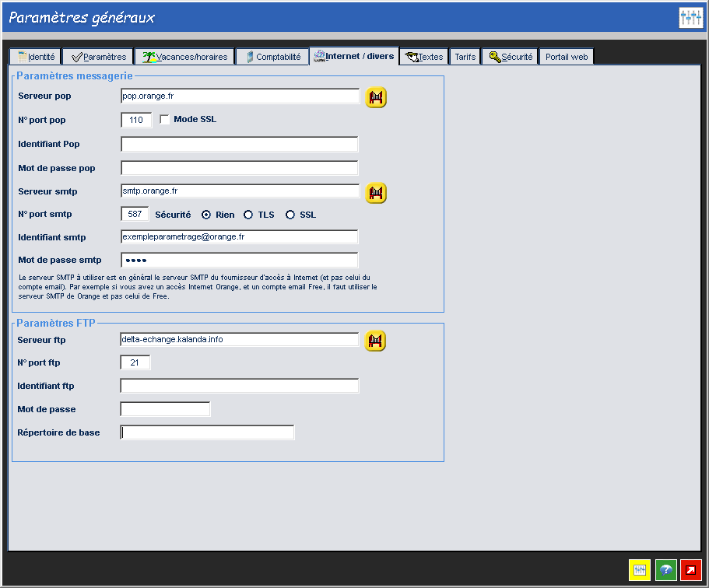This screenshot has width=709, height=588.
Task: Enable the Mode SSL checkbox
Action: [x=164, y=120]
